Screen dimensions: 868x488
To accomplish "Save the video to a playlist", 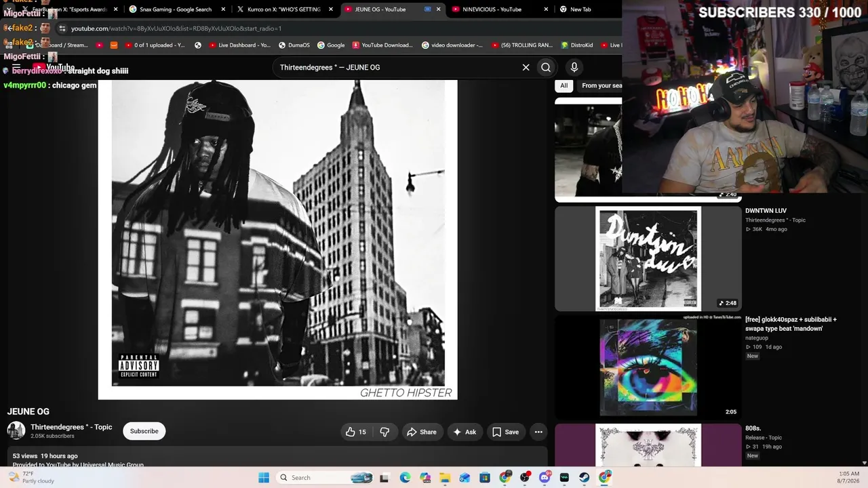I will (x=505, y=432).
